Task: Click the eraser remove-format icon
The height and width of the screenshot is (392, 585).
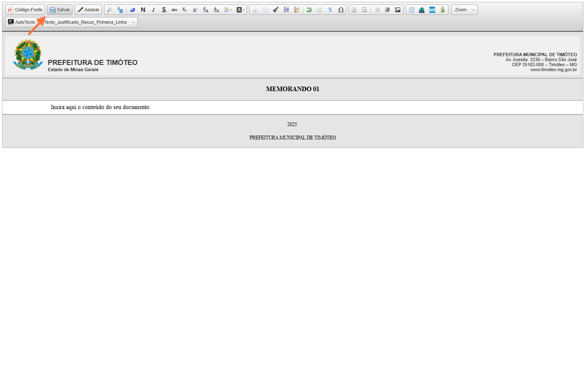Action: 132,10
